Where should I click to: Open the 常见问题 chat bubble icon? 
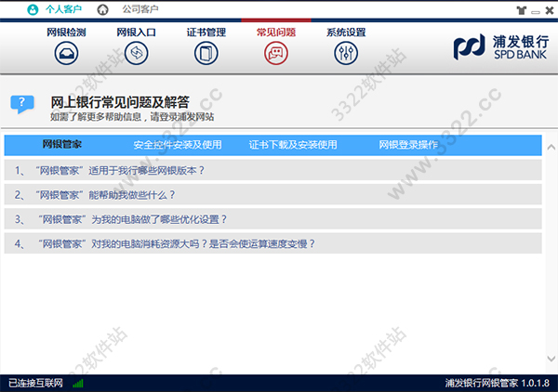(x=276, y=53)
